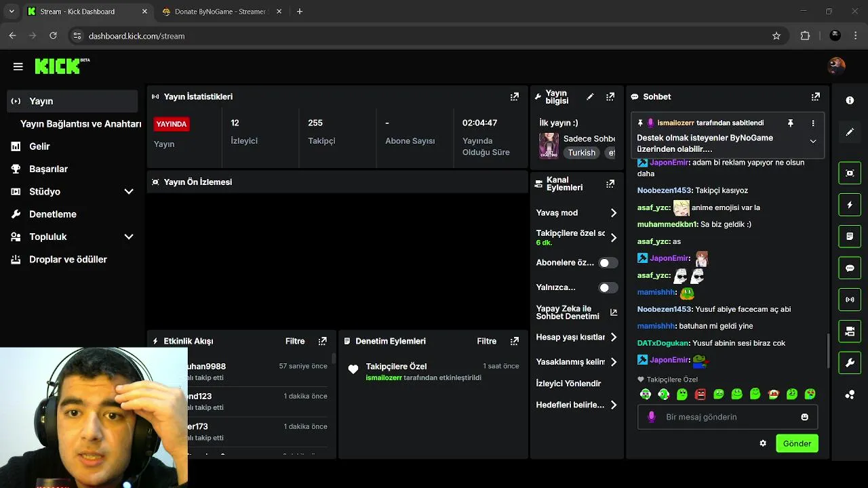Expand the Topluluk sidebar section
Viewport: 868px width, 488px height.
tap(129, 237)
